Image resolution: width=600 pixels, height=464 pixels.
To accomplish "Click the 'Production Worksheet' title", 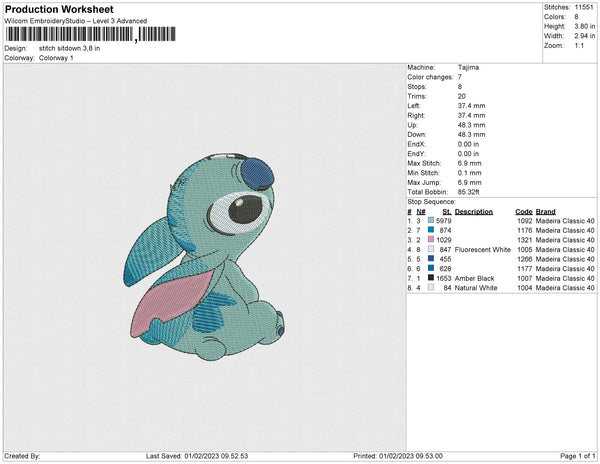I will (x=59, y=9).
